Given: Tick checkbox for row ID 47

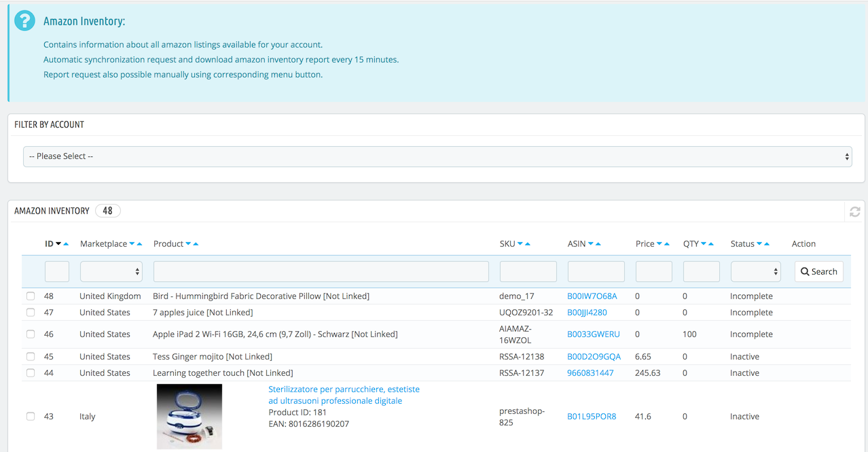Looking at the screenshot, I should point(31,313).
